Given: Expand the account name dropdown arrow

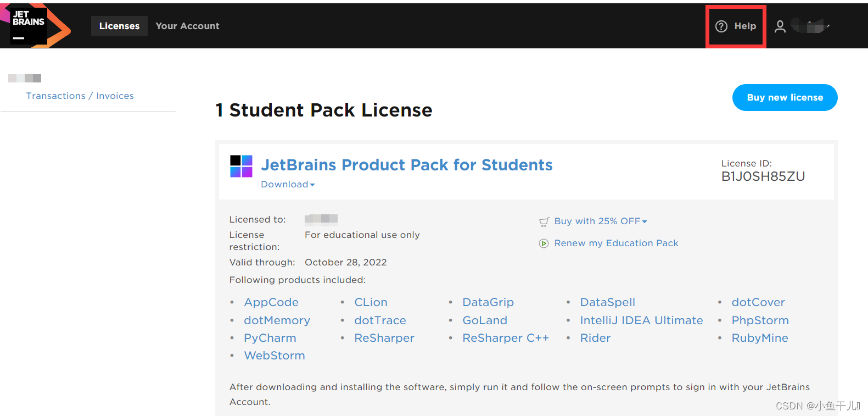Looking at the screenshot, I should 828,26.
